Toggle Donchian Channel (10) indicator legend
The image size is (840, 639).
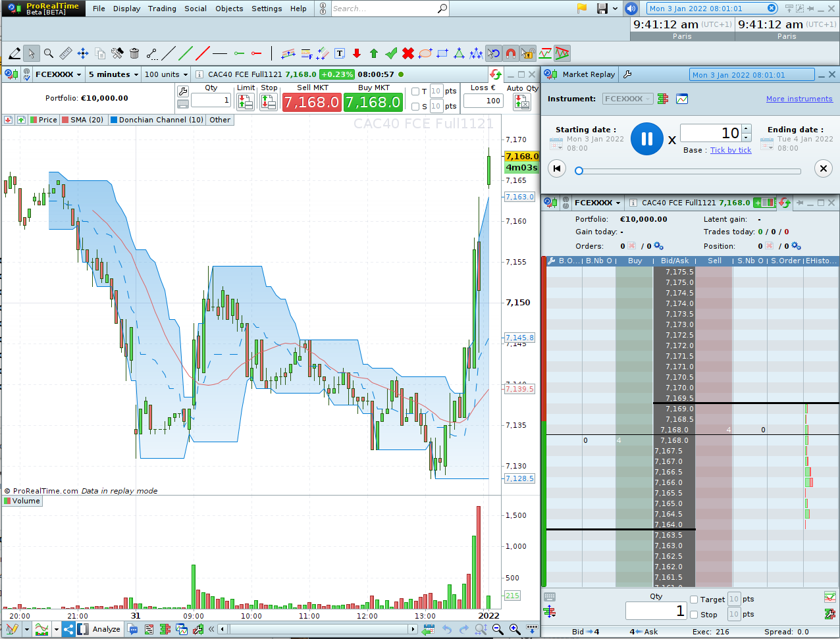click(157, 120)
